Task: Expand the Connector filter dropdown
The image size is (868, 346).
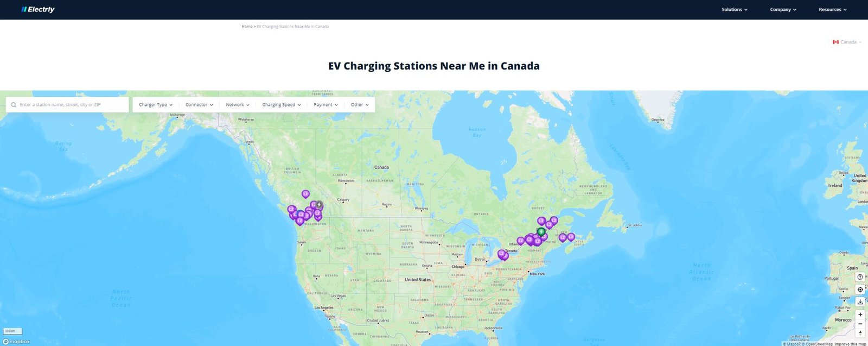Action: pos(199,105)
